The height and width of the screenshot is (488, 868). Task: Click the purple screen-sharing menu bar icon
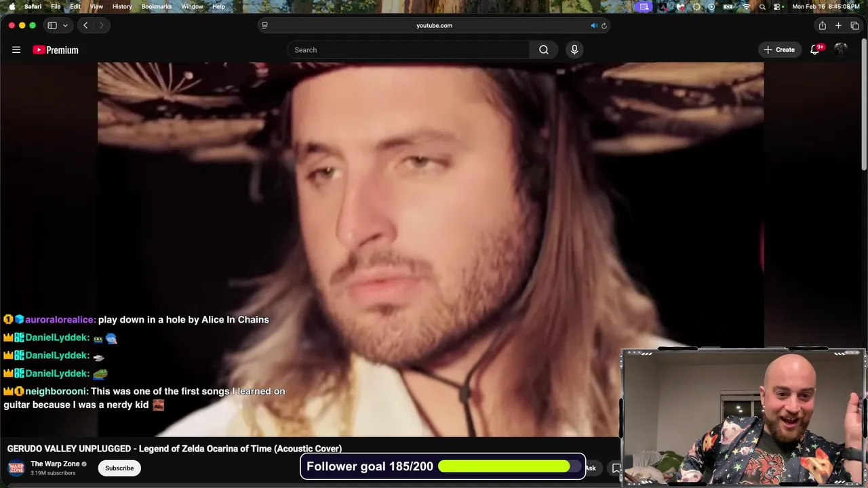[x=644, y=6]
